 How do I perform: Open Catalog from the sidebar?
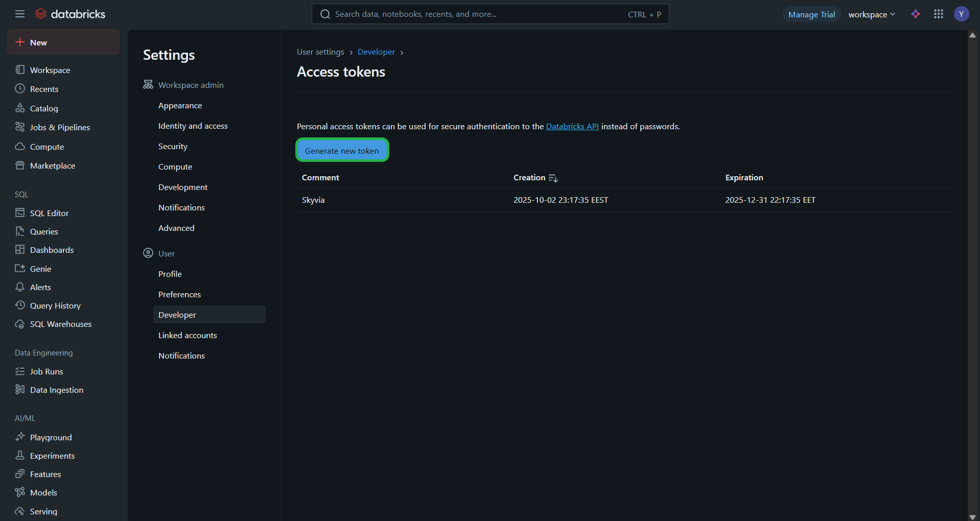(43, 108)
